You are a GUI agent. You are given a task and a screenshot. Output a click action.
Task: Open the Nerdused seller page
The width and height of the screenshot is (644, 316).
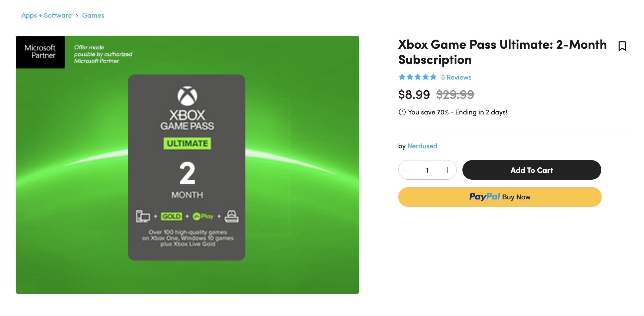coord(422,146)
